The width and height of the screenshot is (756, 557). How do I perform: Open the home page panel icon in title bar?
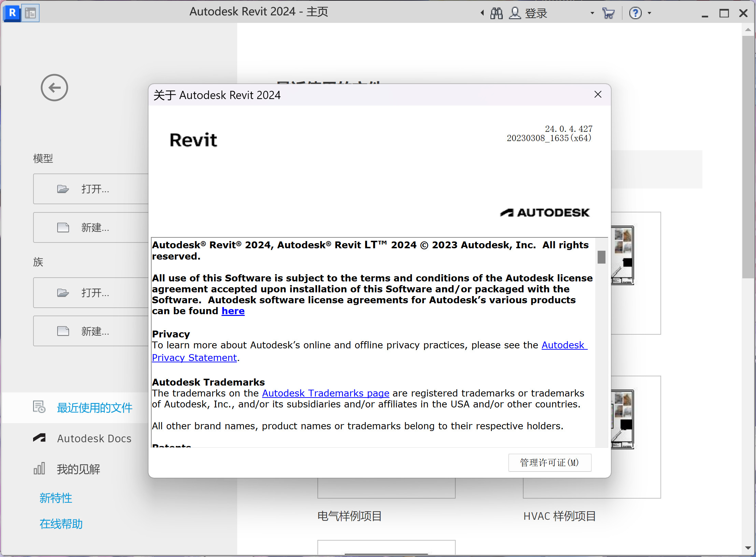click(31, 13)
